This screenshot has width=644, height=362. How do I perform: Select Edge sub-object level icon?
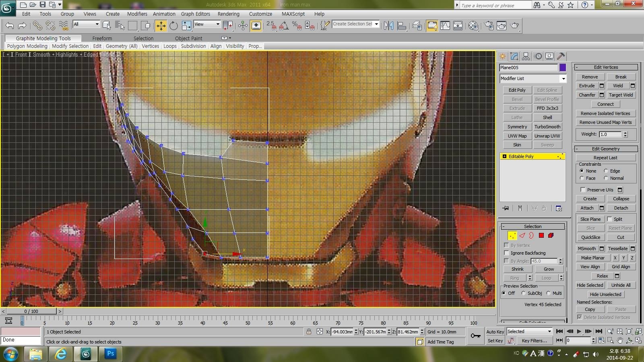click(x=522, y=236)
